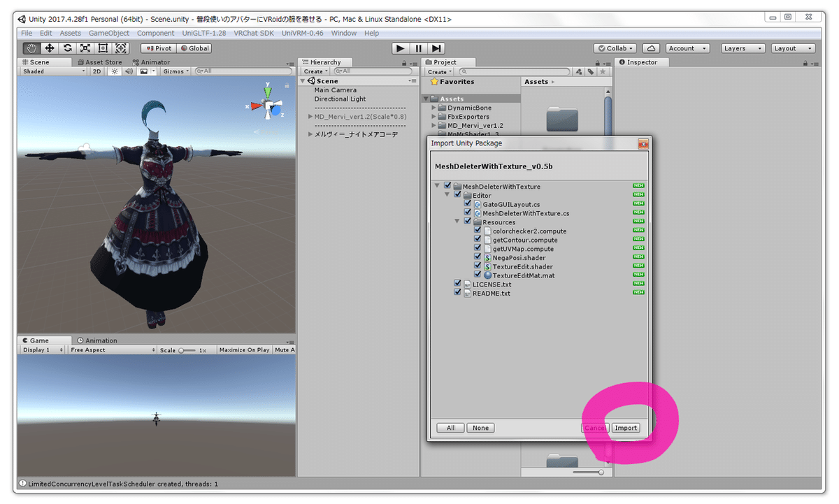The width and height of the screenshot is (839, 504).
Task: Select the Rotate tool
Action: pos(68,48)
